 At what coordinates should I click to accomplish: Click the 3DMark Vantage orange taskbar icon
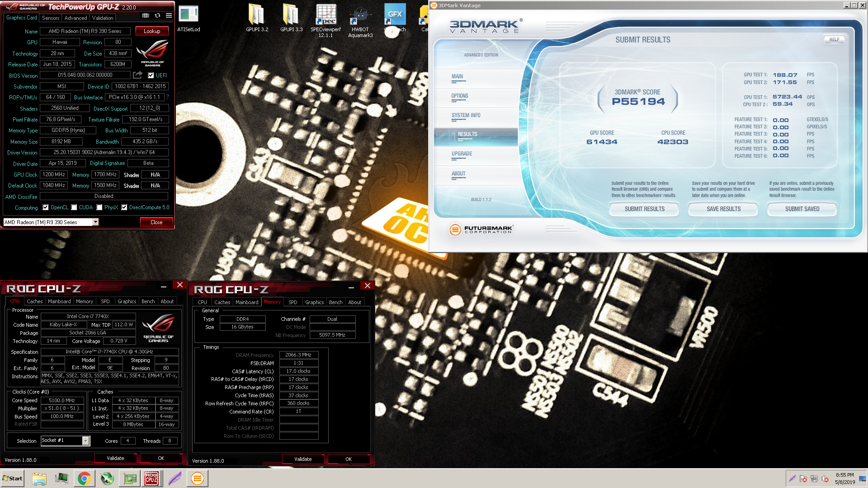[198, 479]
